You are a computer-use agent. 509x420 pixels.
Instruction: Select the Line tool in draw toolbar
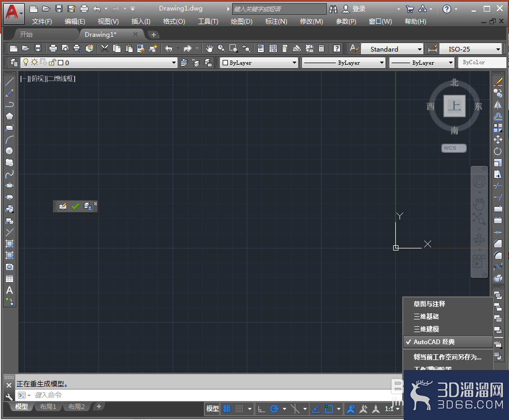[9, 82]
